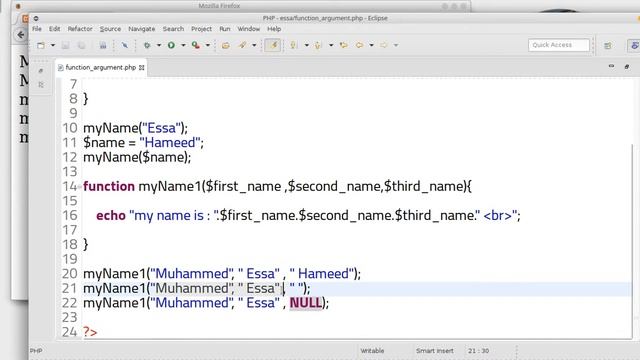Open the Back navigation history dropdown
Image resolution: width=640 pixels, height=360 pixels.
pyautogui.click(x=371, y=45)
